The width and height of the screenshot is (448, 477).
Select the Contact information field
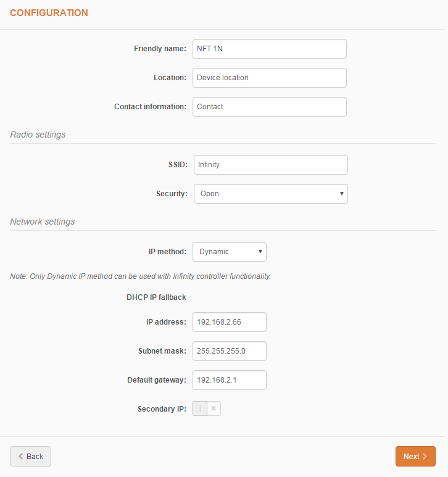coord(269,107)
